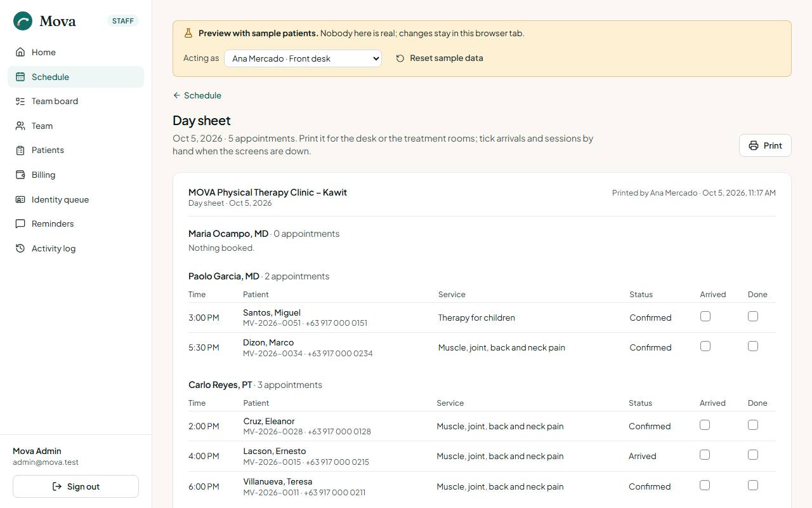The height and width of the screenshot is (508, 812).
Task: Click the Billing wallet icon
Action: tap(20, 175)
